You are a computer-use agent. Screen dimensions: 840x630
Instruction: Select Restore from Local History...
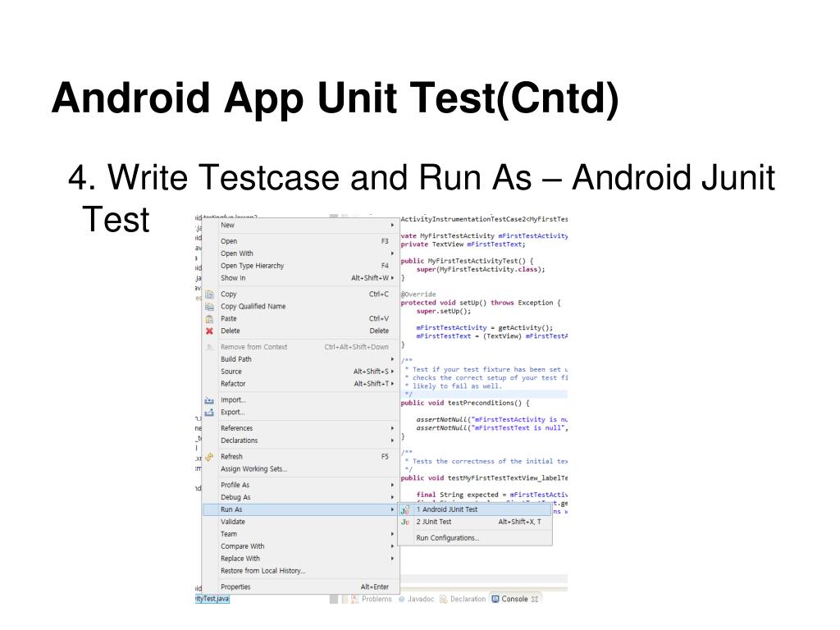click(300, 571)
